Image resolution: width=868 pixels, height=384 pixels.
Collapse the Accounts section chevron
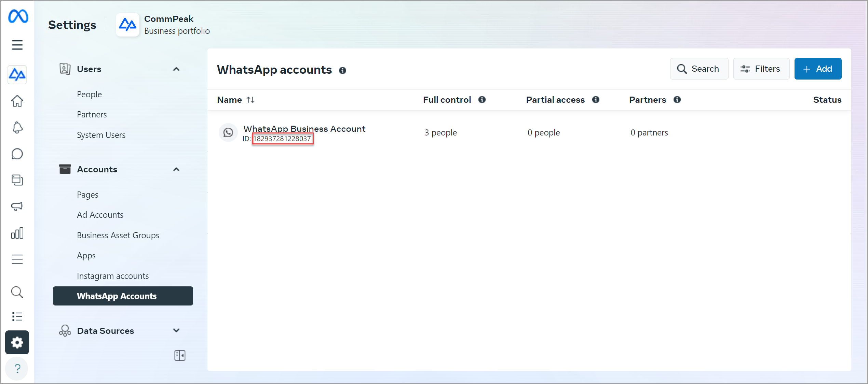click(176, 170)
